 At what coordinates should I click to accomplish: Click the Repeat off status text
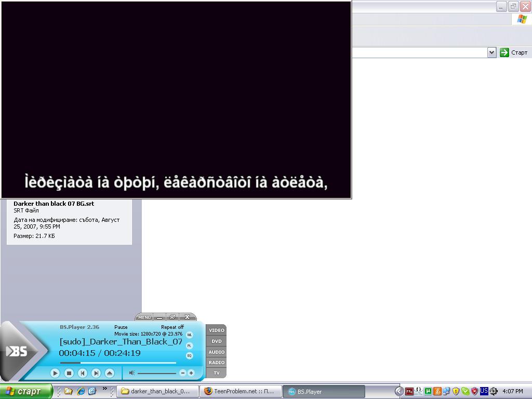click(x=172, y=327)
